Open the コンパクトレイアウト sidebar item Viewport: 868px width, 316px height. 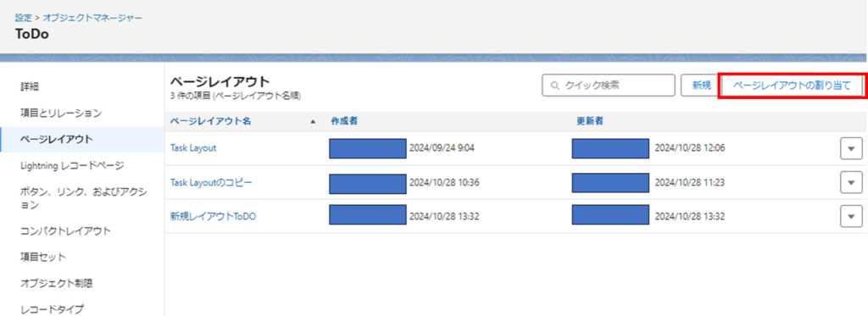coord(66,230)
